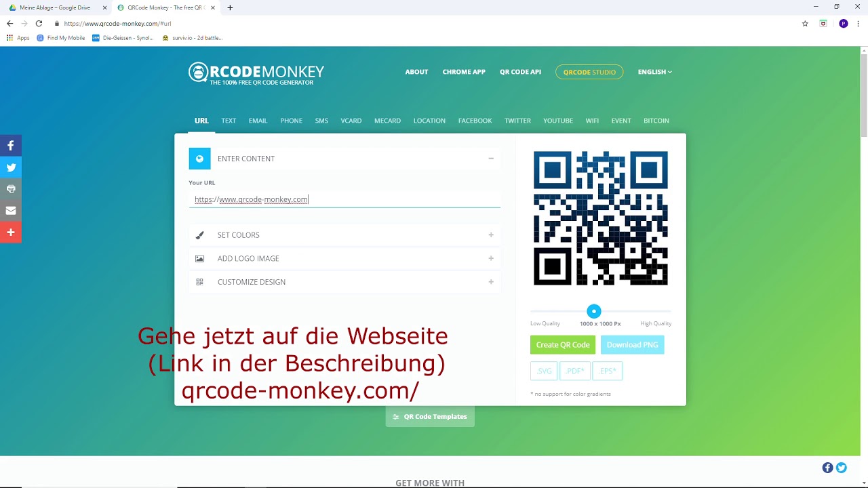Screen dimensions: 868x488
Task: Open Die-Geissen Synology bookmark
Action: 123,38
